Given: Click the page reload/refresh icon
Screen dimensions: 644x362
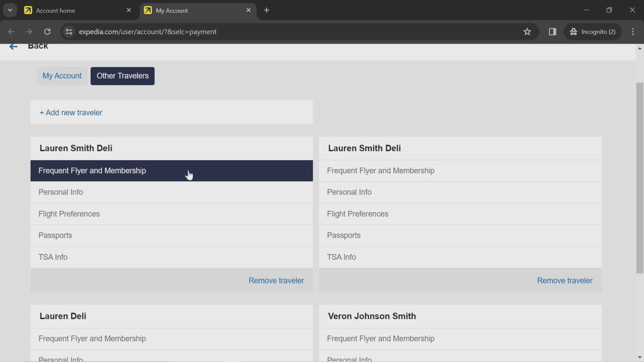Looking at the screenshot, I should click(47, 31).
